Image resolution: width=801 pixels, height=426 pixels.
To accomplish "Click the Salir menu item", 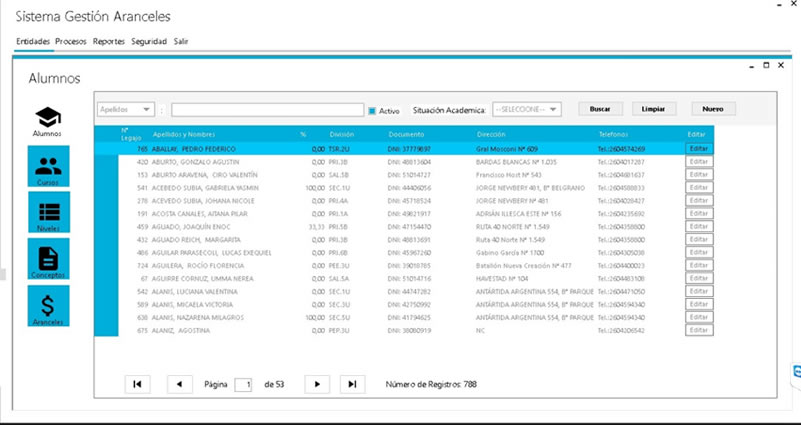I will coord(181,41).
